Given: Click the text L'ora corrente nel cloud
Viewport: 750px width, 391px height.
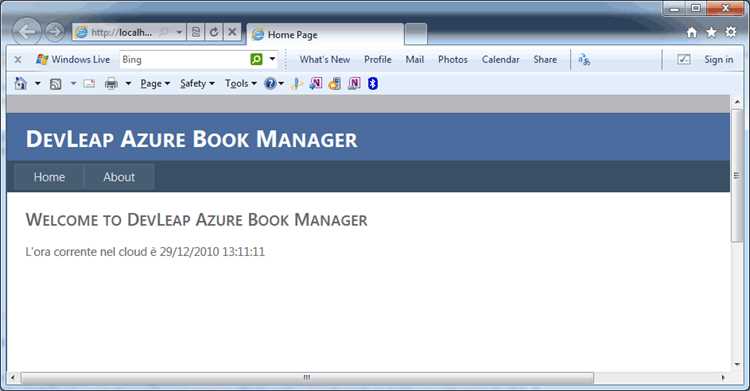Looking at the screenshot, I should coord(86,252).
